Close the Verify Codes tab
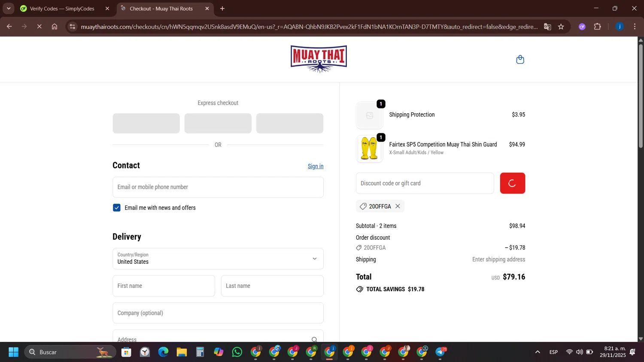The width and height of the screenshot is (644, 362). [x=107, y=9]
